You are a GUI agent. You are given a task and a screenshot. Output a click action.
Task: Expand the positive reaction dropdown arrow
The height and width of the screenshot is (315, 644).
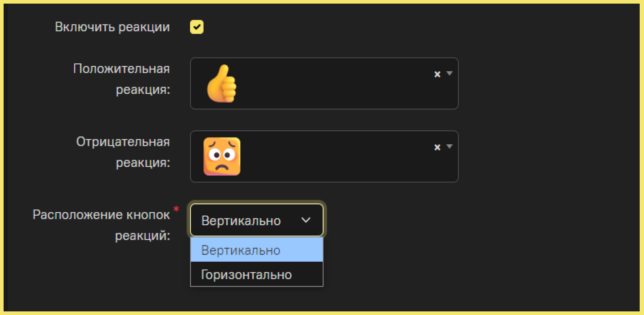pos(449,73)
